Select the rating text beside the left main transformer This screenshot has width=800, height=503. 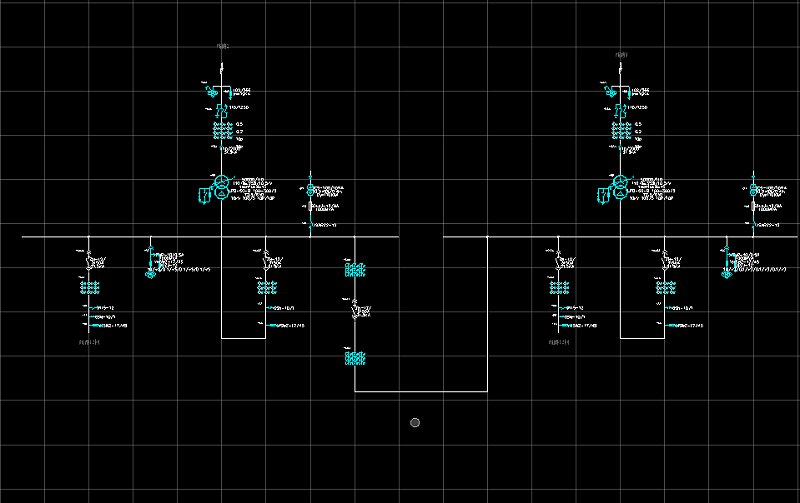253,189
